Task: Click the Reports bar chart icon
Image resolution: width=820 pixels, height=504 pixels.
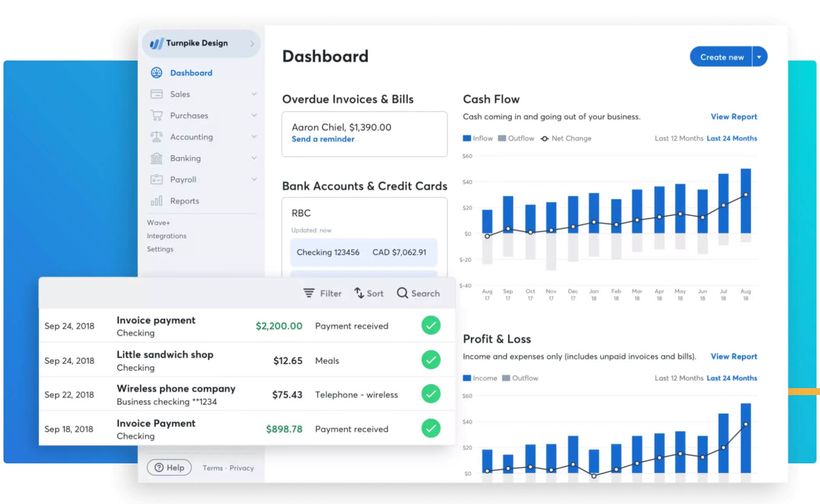Action: [x=156, y=201]
